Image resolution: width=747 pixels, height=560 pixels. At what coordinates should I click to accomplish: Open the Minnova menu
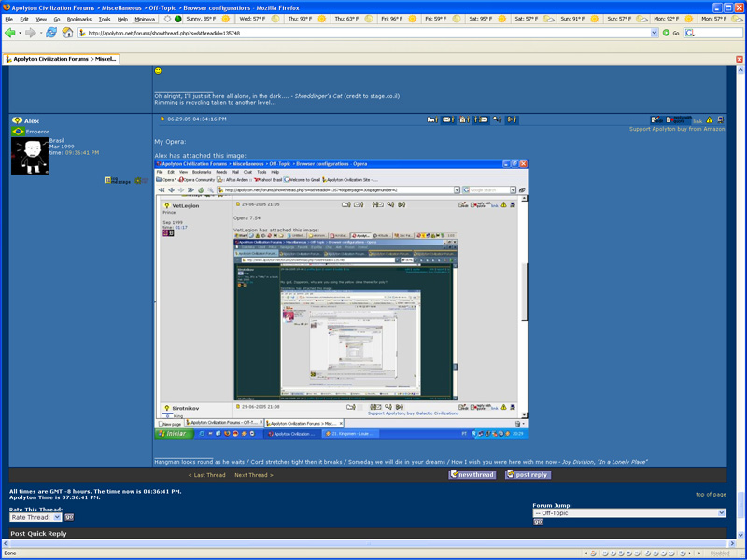(x=145, y=19)
